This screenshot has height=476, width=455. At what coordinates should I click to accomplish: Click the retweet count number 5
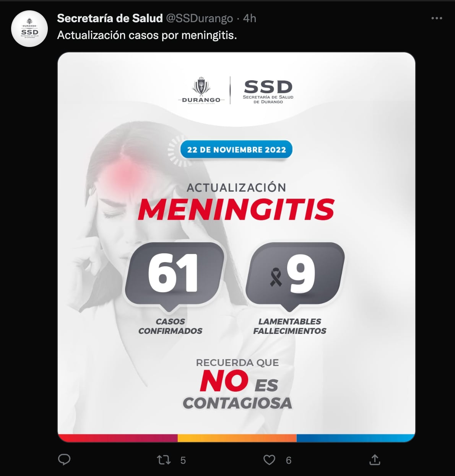183,460
